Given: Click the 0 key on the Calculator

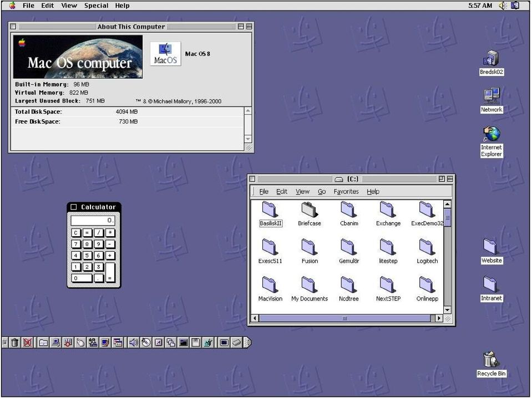Looking at the screenshot, I should click(82, 278).
